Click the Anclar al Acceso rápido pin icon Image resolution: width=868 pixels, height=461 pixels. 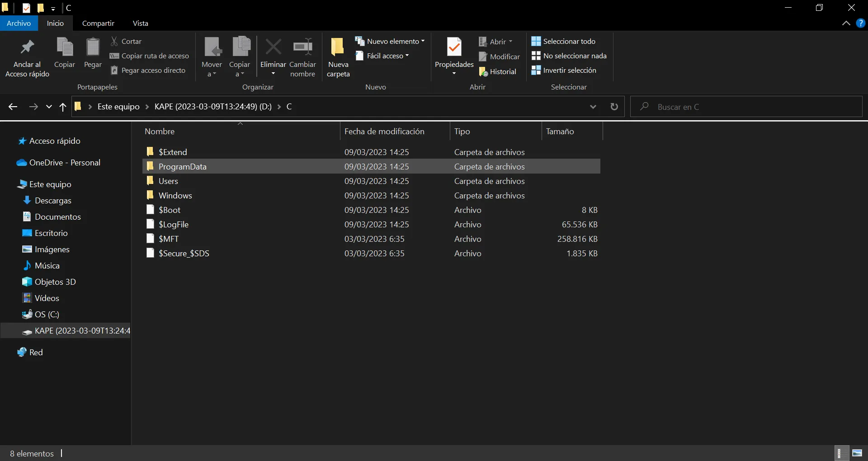[x=27, y=47]
